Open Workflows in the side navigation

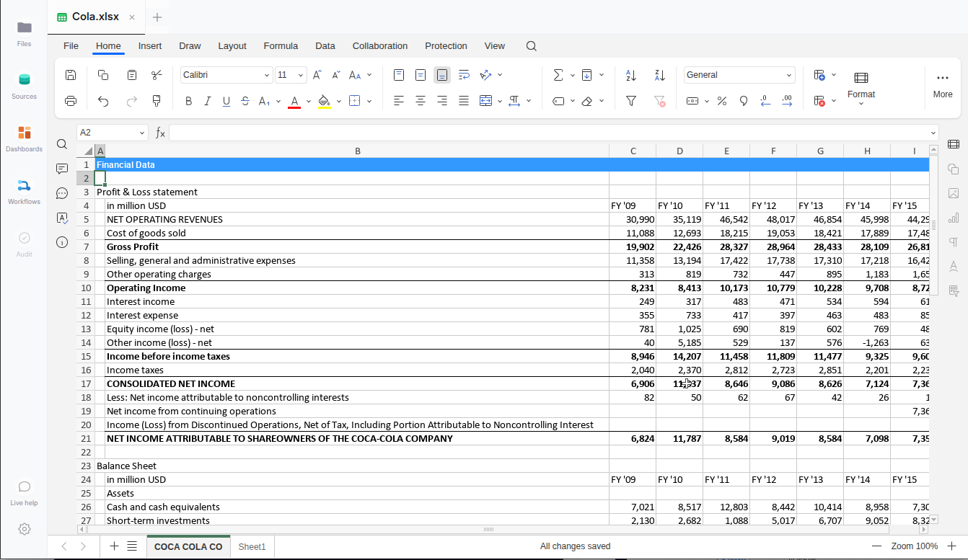(x=24, y=191)
